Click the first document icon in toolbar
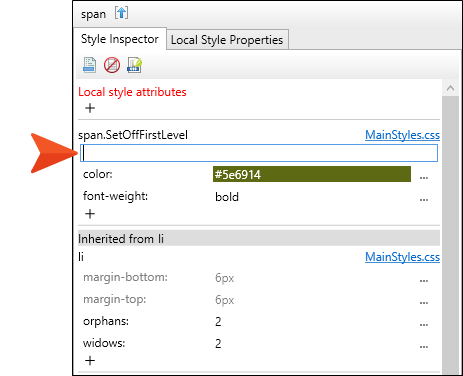Image resolution: width=463 pixels, height=376 pixels. [x=89, y=65]
